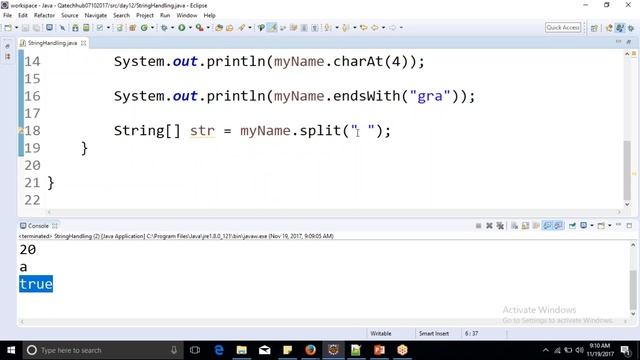Click the Forward navigation arrow icon
Image resolution: width=640 pixels, height=360 pixels.
tap(392, 28)
